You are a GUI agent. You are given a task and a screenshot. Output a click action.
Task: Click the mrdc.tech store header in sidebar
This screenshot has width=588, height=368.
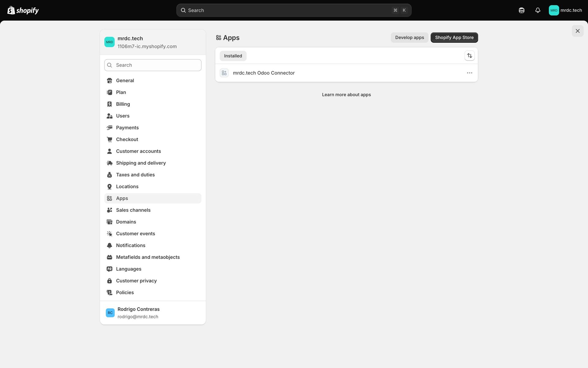[x=153, y=42]
